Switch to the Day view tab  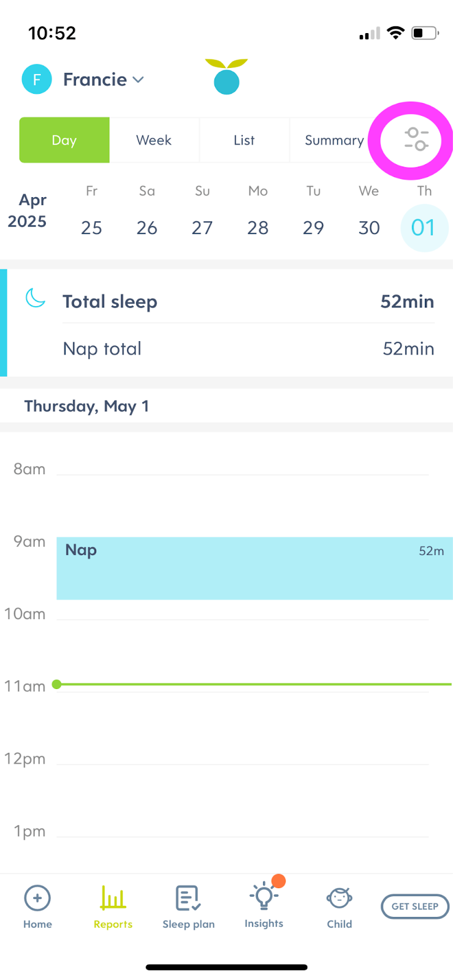click(64, 140)
